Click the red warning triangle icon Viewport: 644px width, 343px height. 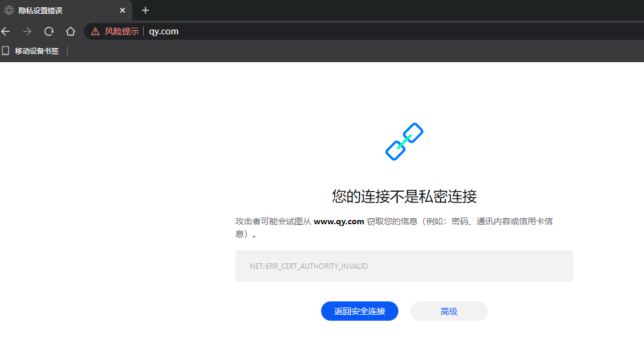click(95, 31)
